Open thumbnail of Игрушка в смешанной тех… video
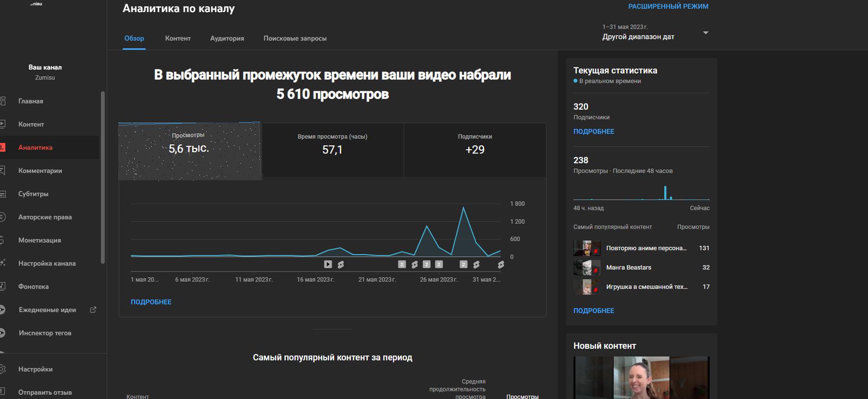Viewport: 868px width, 399px height. coord(587,287)
